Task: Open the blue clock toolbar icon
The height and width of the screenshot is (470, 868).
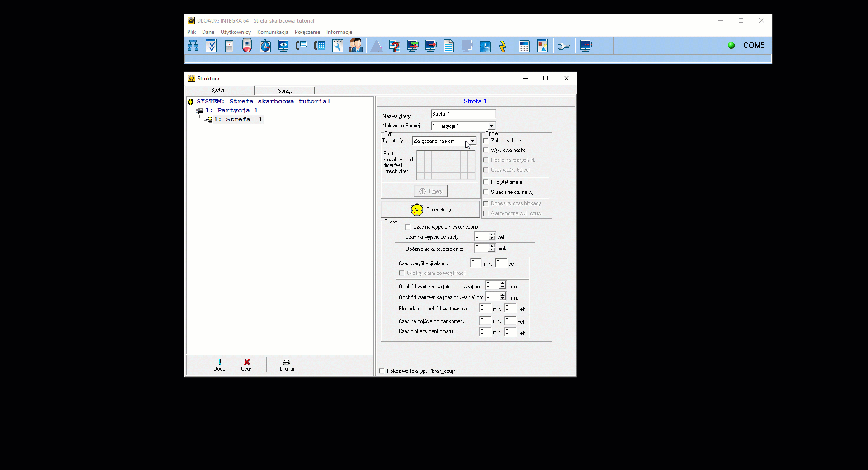Action: (485, 46)
